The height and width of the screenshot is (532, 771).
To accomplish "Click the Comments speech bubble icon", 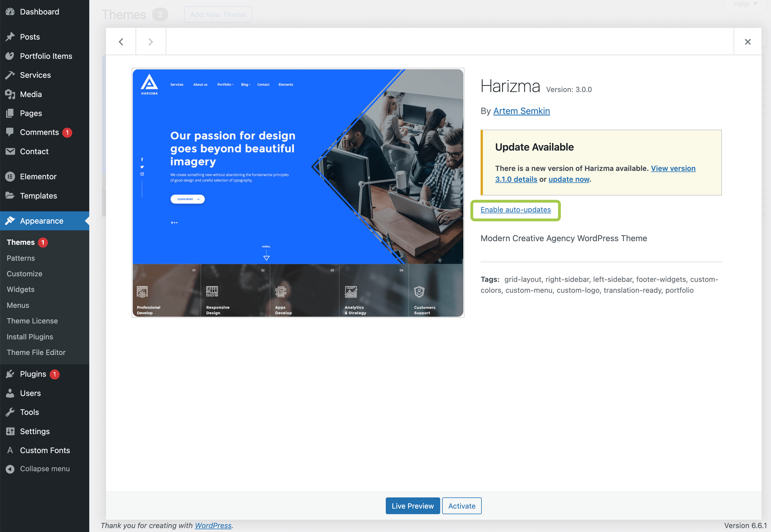I will point(10,132).
